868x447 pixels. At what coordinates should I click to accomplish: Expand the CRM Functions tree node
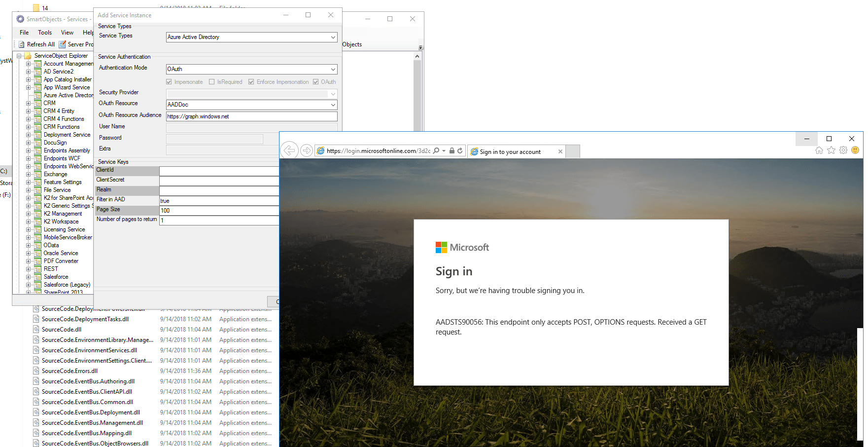(29, 127)
